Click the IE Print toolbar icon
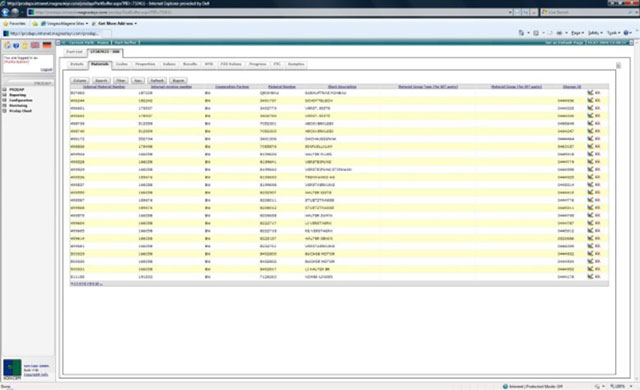 [x=560, y=33]
